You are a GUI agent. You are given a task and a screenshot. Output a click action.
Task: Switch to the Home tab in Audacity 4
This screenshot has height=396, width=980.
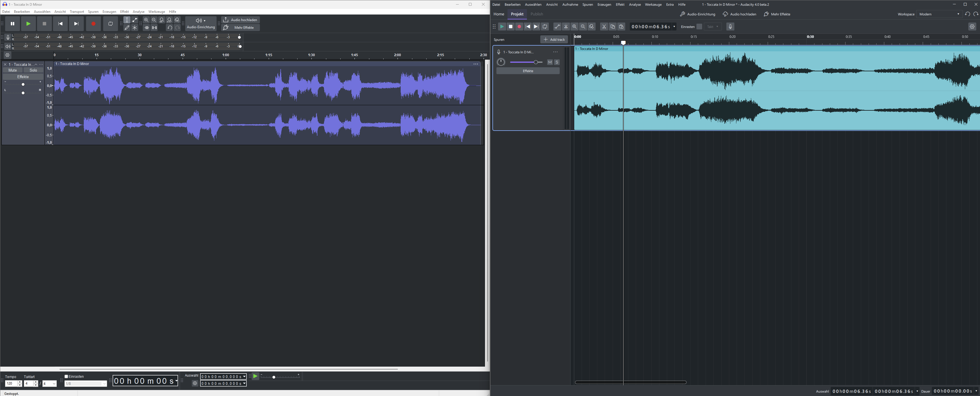tap(499, 14)
